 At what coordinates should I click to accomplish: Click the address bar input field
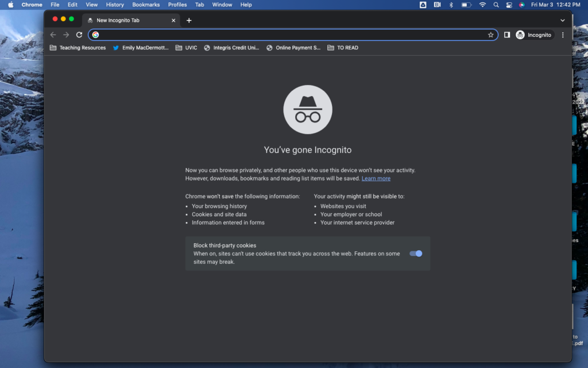pyautogui.click(x=292, y=35)
